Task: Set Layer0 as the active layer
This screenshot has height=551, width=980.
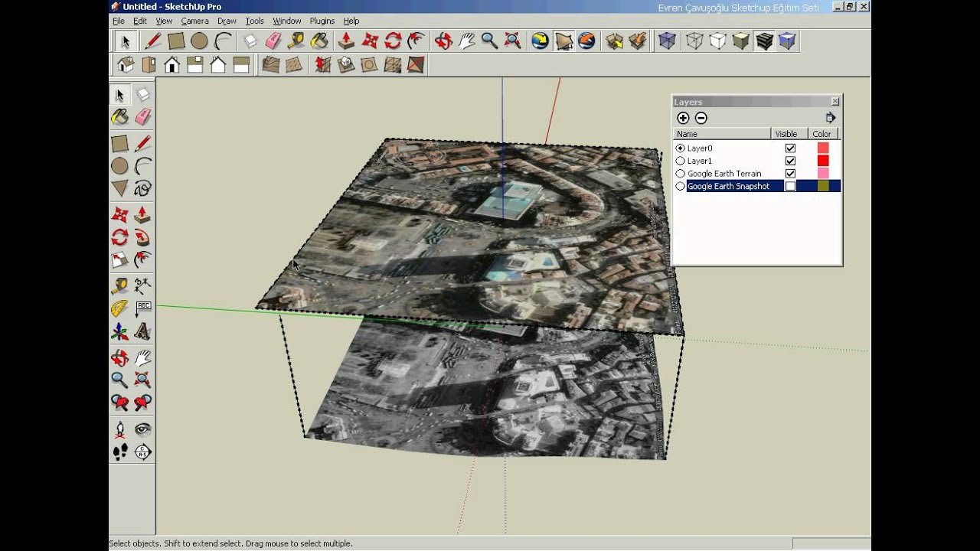Action: (681, 148)
